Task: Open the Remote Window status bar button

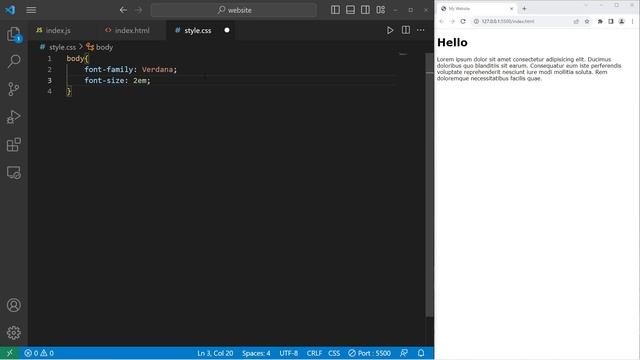Action: point(9,353)
